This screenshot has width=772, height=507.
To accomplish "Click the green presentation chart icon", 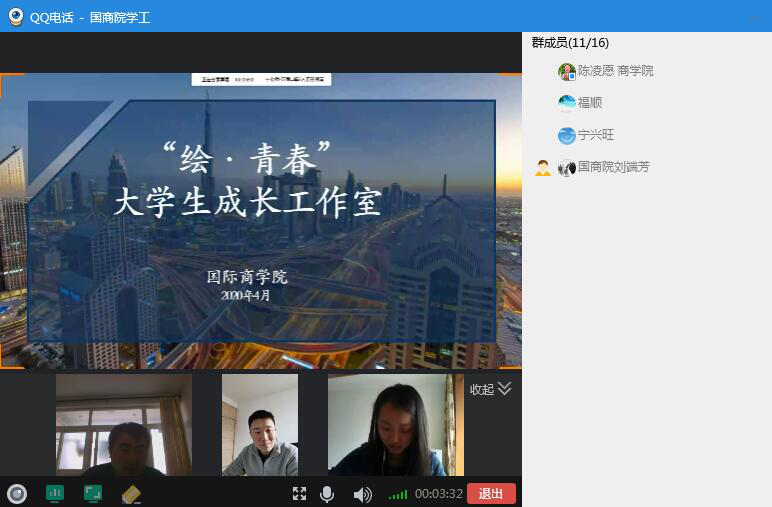I will coord(55,493).
